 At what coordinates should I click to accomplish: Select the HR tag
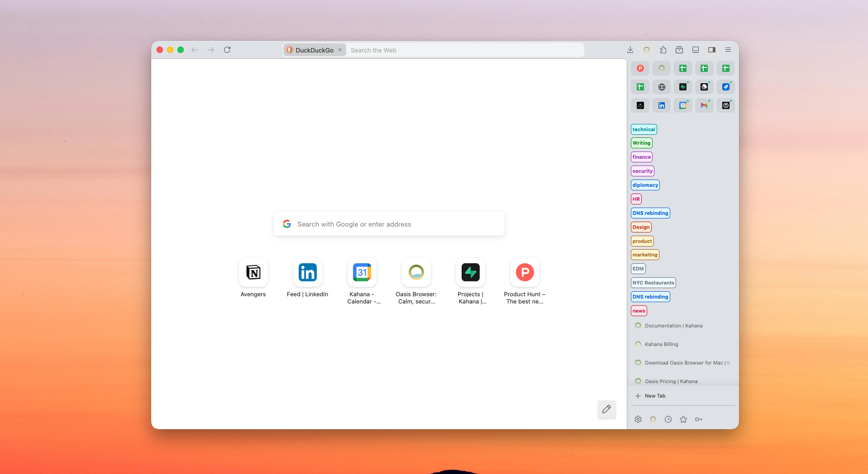tap(636, 199)
